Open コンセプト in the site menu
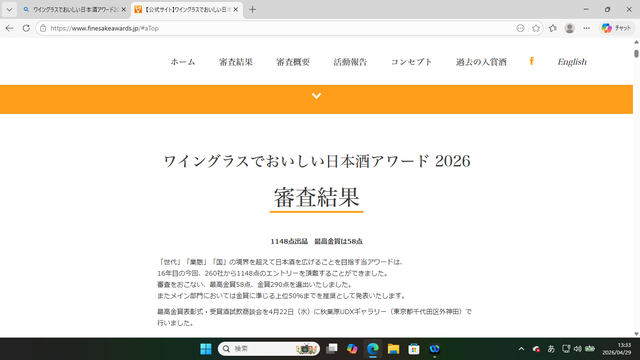This screenshot has height=360, width=640. 411,62
